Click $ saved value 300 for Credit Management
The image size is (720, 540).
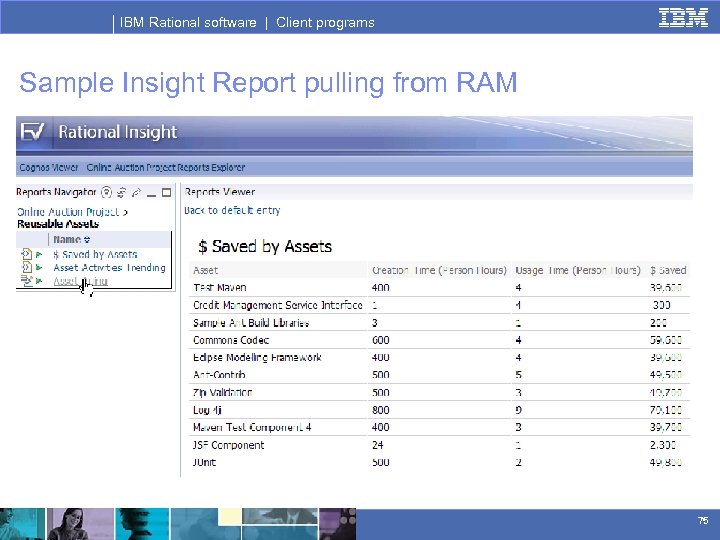662,305
